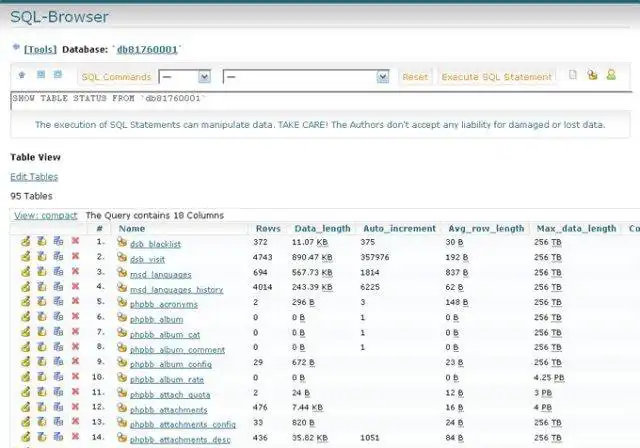640x448 pixels.
Task: Click the red X icon in phpbb_attachments row
Action: [75, 406]
